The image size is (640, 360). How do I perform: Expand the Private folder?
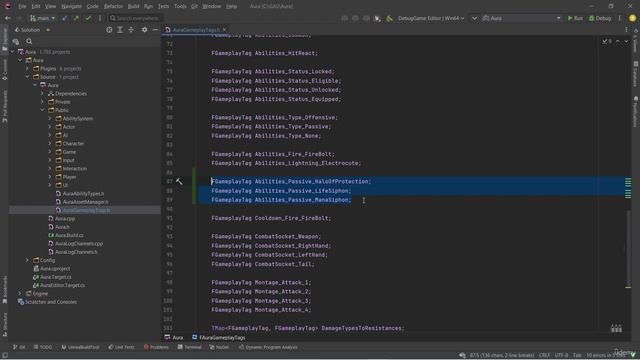tap(42, 102)
